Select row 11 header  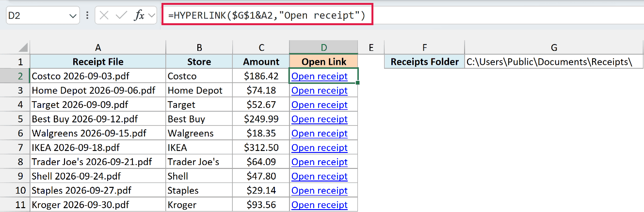coord(15,205)
